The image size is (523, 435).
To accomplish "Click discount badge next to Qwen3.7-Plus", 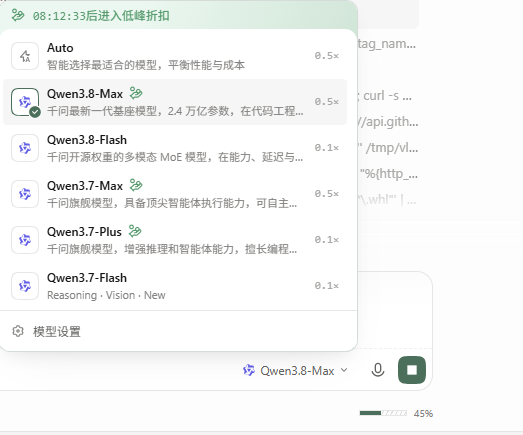I will pos(135,231).
